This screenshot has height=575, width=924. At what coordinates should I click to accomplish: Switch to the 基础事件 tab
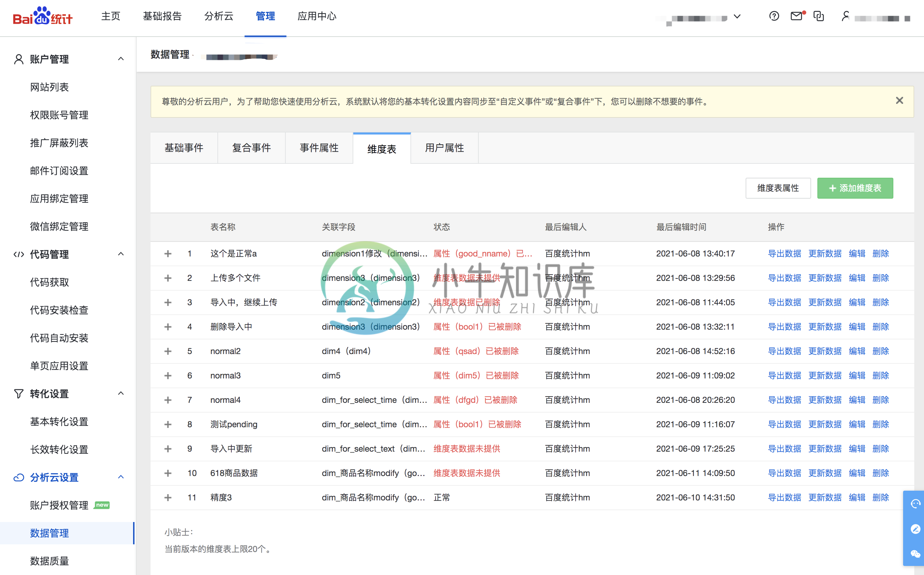[184, 148]
